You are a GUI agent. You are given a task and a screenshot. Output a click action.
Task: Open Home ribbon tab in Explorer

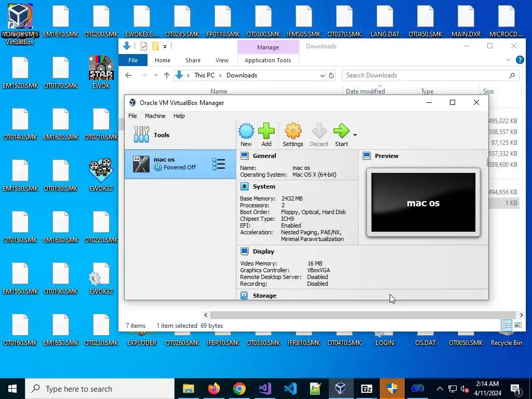pyautogui.click(x=163, y=60)
